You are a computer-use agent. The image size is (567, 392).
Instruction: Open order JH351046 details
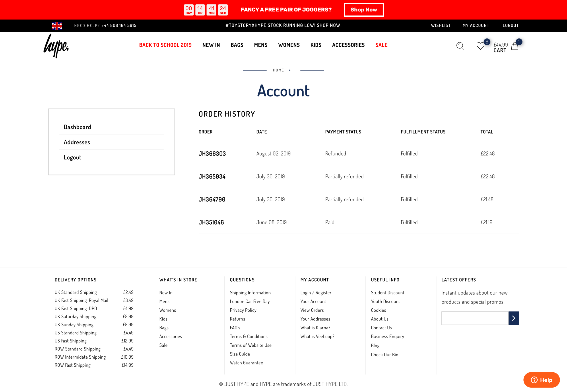click(211, 222)
